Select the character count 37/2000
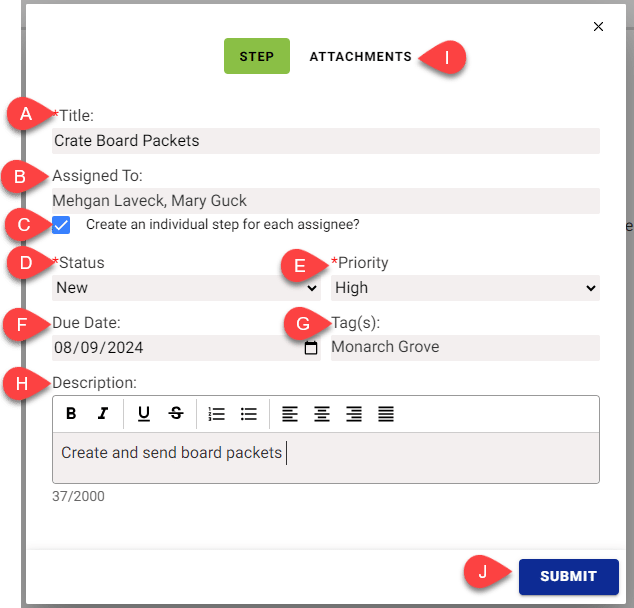The image size is (634, 608). (78, 496)
